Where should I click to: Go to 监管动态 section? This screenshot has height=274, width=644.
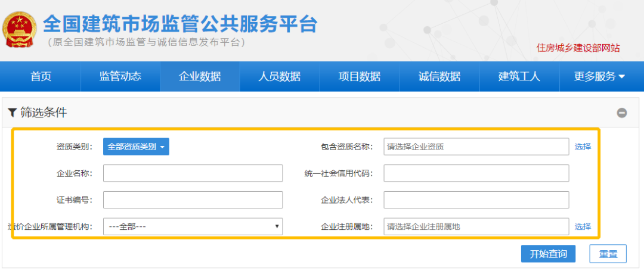(x=120, y=76)
